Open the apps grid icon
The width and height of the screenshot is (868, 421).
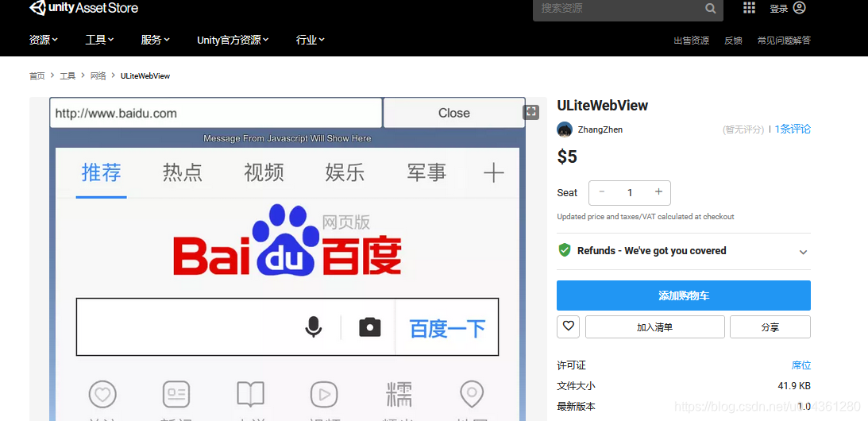[x=749, y=8]
